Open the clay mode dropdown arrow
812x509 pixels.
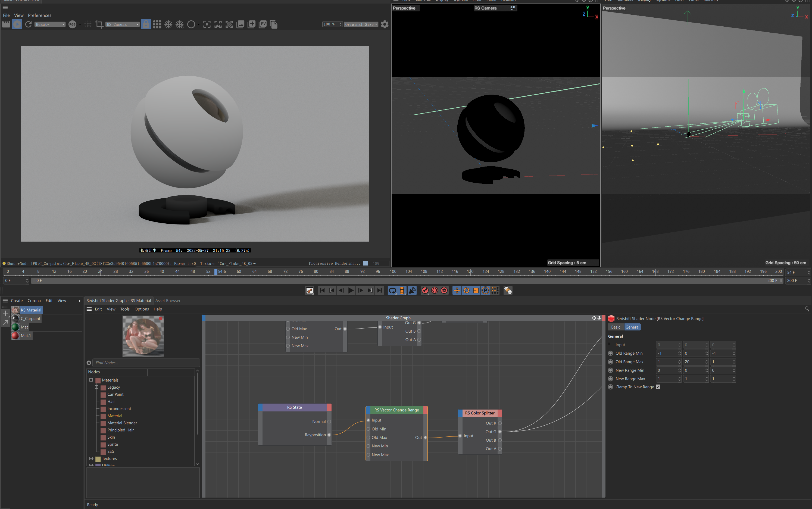pos(199,24)
